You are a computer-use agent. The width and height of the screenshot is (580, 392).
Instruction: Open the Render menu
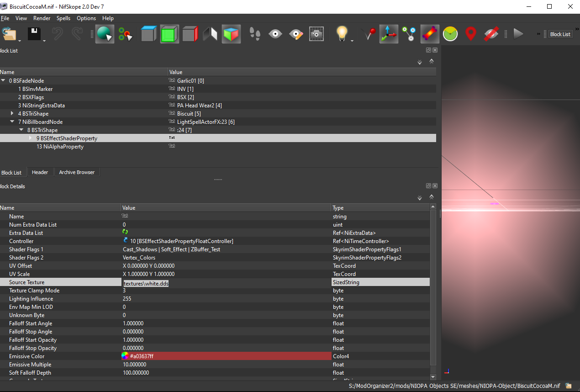[x=42, y=18]
